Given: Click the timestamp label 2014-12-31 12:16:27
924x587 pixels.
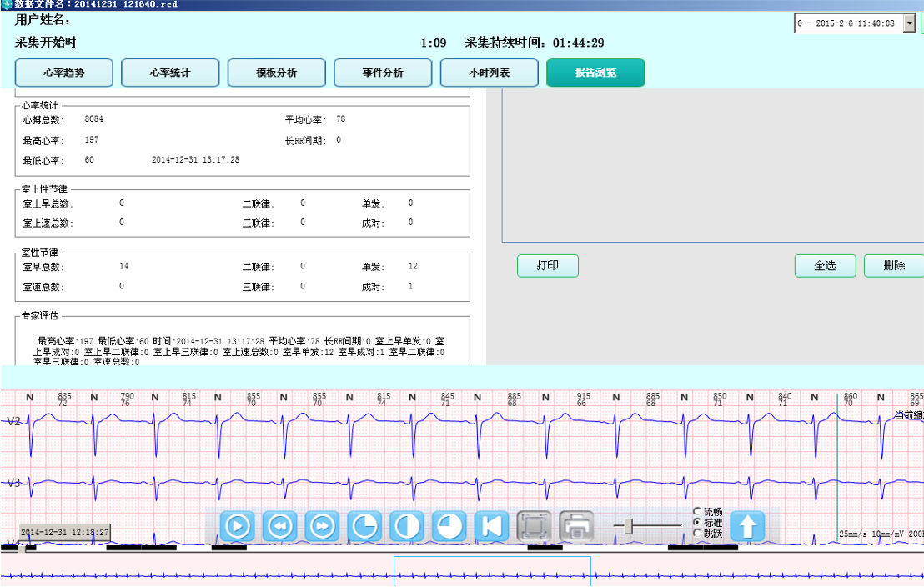Looking at the screenshot, I should coord(64,532).
